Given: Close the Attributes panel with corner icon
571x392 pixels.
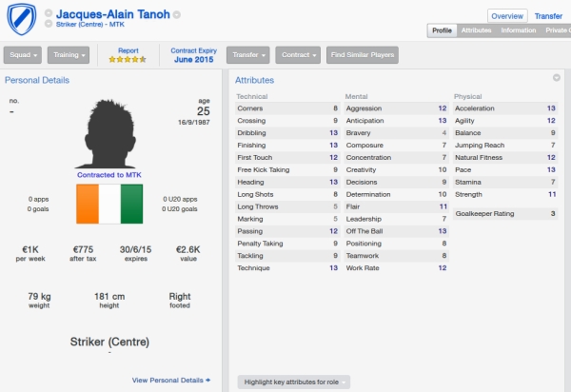Looking at the screenshot, I should coord(556,78).
